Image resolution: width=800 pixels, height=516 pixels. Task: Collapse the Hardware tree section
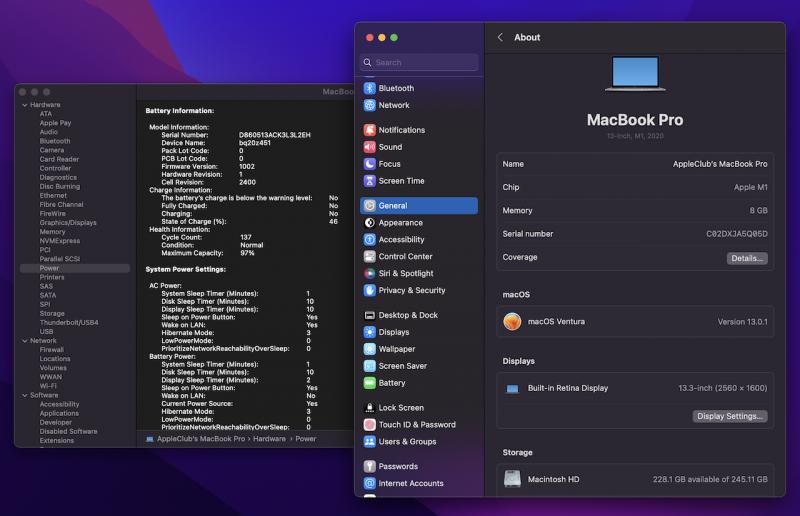coord(23,105)
